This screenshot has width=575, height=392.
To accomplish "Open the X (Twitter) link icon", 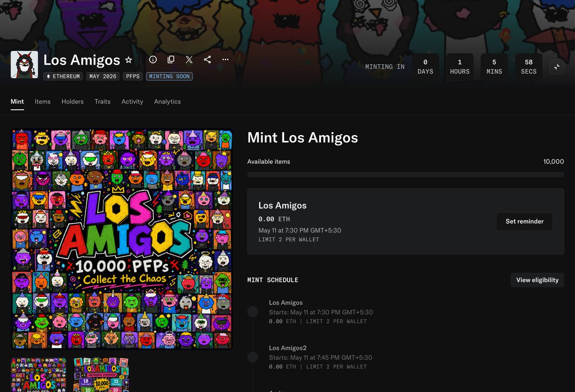I will click(189, 59).
